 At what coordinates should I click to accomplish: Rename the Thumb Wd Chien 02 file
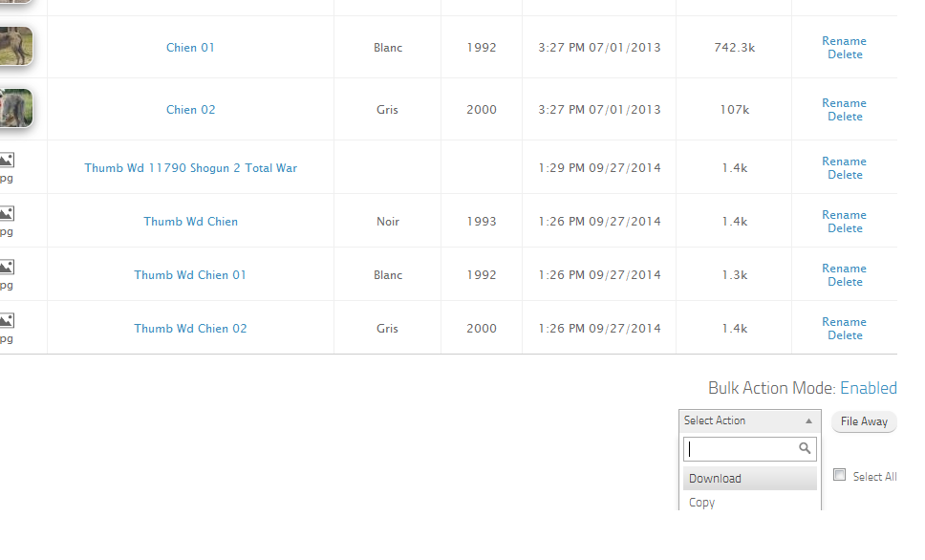tap(844, 322)
